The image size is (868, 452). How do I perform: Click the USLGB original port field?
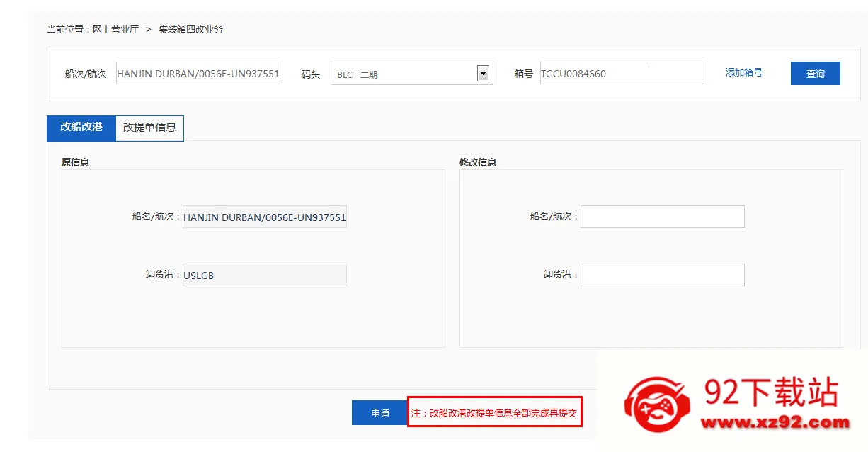264,275
